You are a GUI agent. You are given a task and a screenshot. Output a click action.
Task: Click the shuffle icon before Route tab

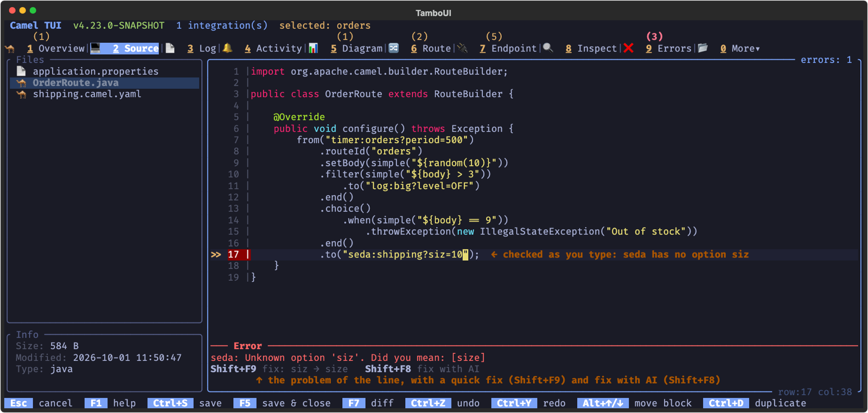[394, 48]
